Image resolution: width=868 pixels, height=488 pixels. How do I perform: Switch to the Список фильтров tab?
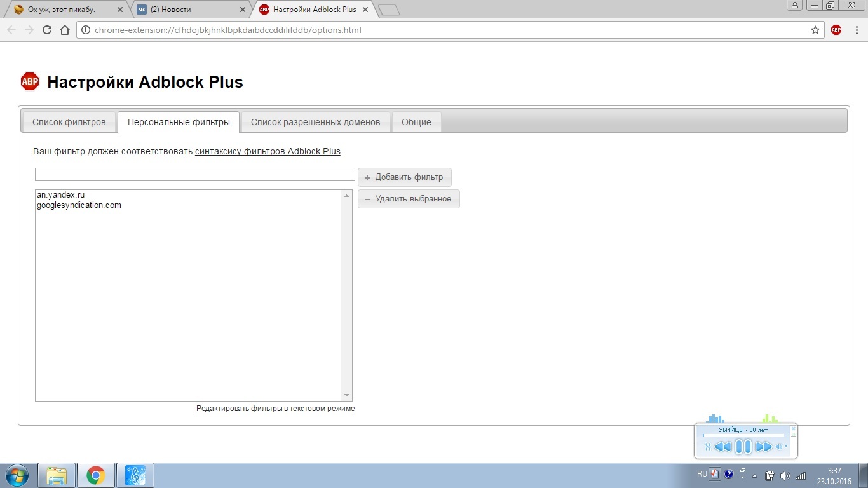[69, 122]
